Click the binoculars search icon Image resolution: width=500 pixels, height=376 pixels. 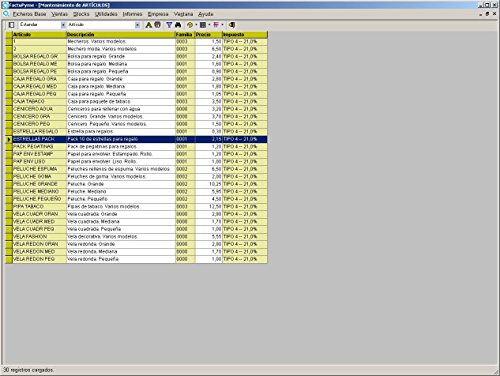pyautogui.click(x=178, y=25)
